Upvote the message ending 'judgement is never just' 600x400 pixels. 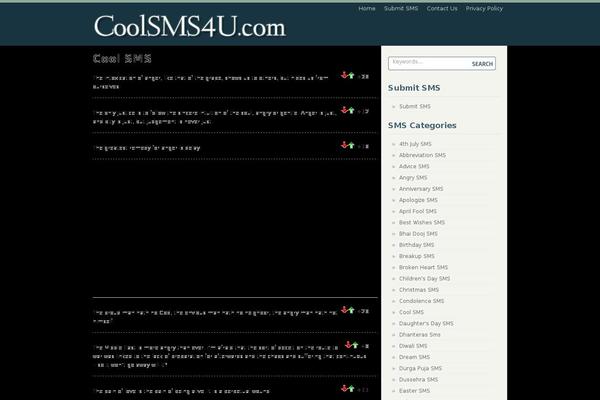351,111
